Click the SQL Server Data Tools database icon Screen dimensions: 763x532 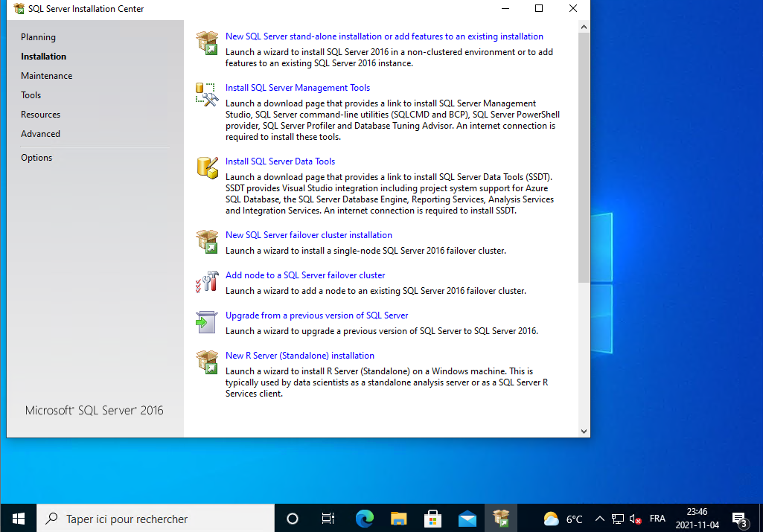point(207,167)
